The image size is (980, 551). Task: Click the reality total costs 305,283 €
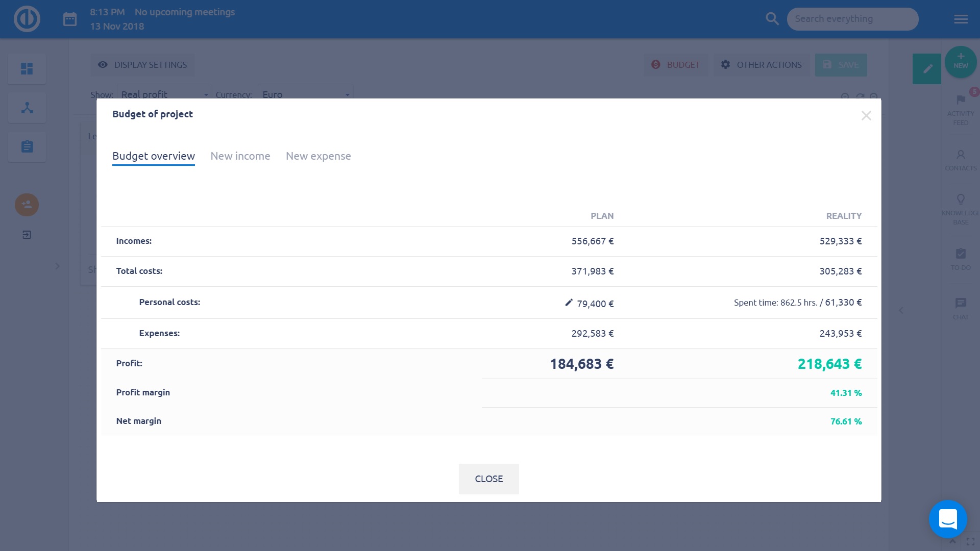tap(841, 271)
